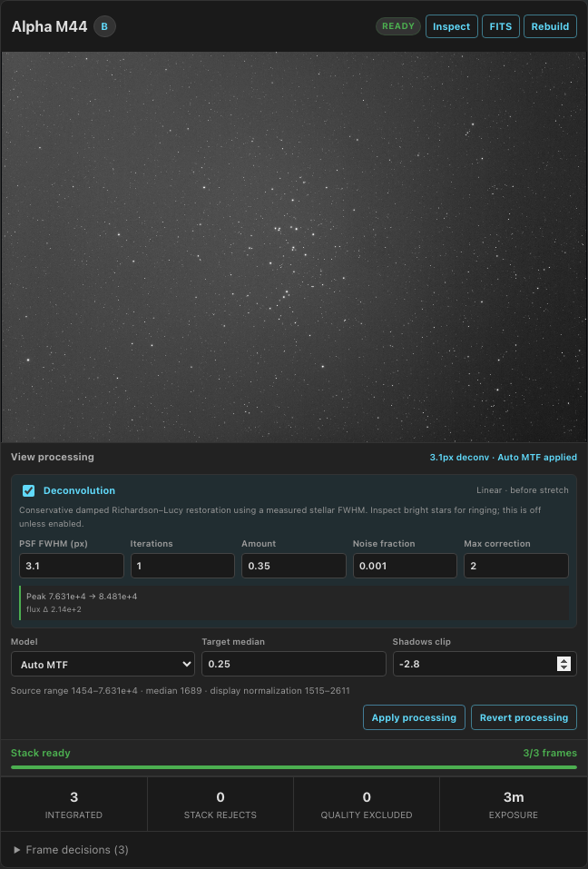Click the STACK REJECTS stat tile
Image resolution: width=588 pixels, height=869 pixels.
220,805
